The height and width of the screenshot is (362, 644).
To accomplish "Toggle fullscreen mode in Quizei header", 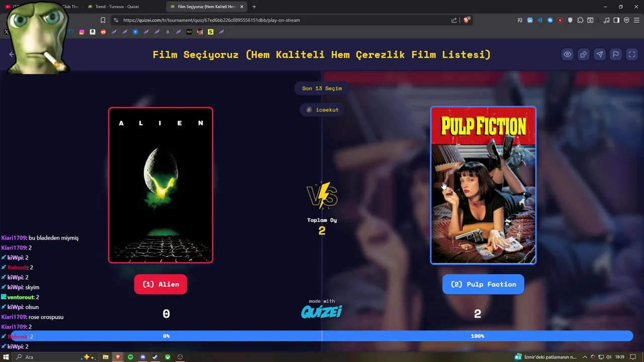I will click(632, 54).
